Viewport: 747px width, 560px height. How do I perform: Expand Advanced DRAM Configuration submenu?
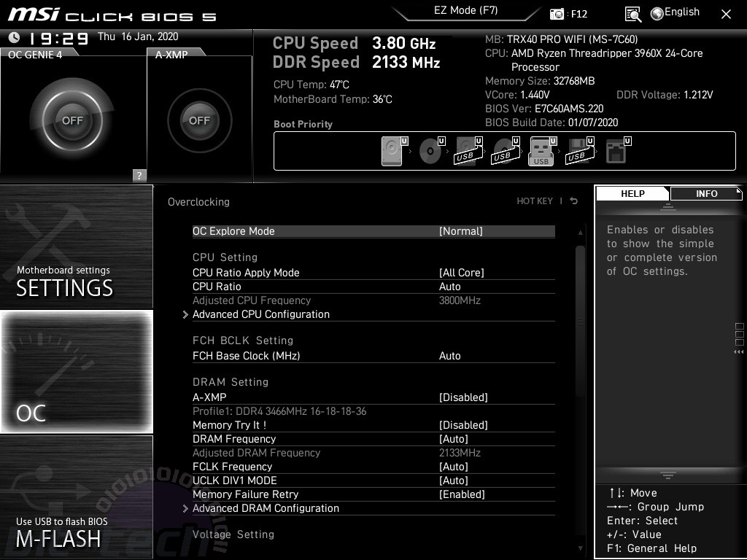pos(368,508)
